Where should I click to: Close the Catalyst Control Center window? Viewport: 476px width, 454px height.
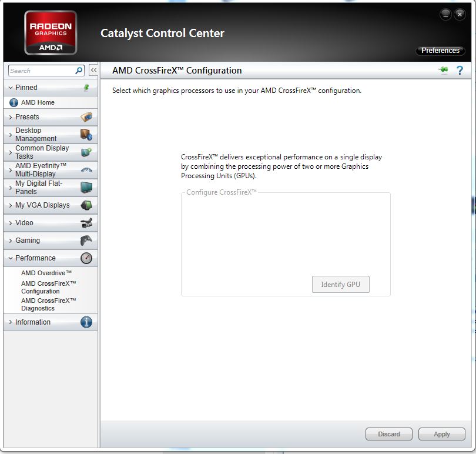coord(460,14)
